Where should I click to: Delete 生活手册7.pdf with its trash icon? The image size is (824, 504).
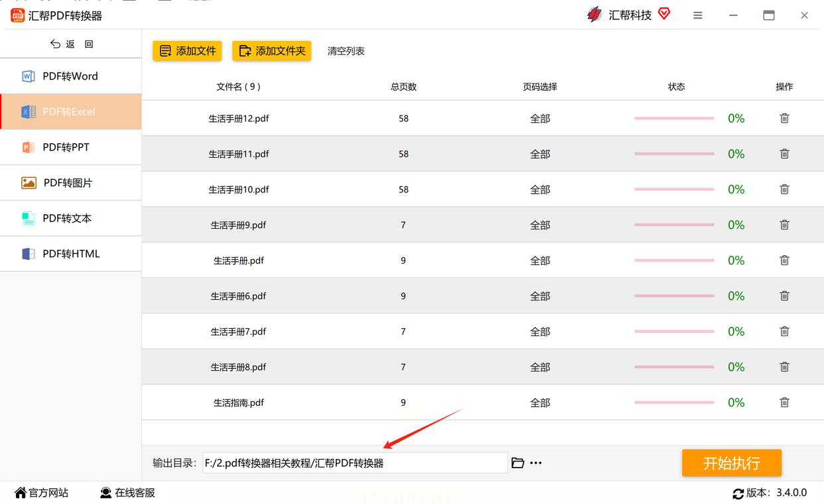pyautogui.click(x=784, y=332)
